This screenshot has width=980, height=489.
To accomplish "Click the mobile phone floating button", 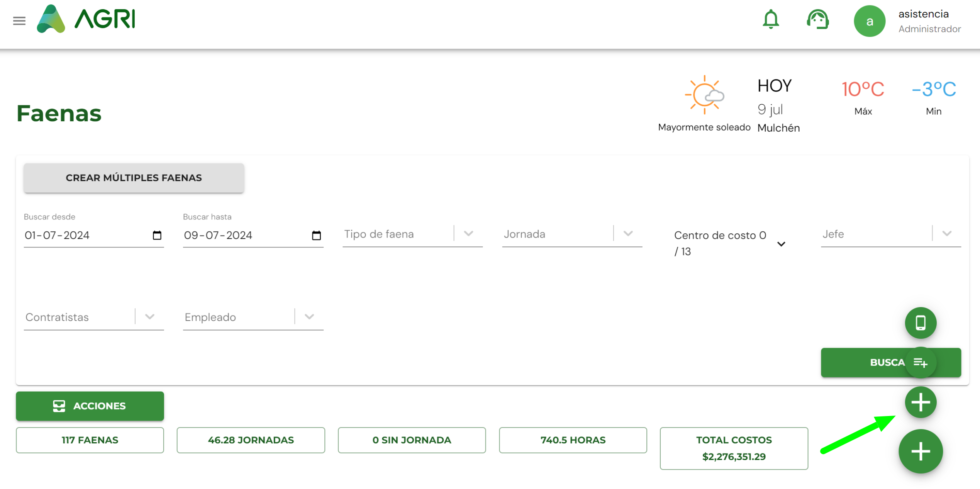I will point(921,323).
